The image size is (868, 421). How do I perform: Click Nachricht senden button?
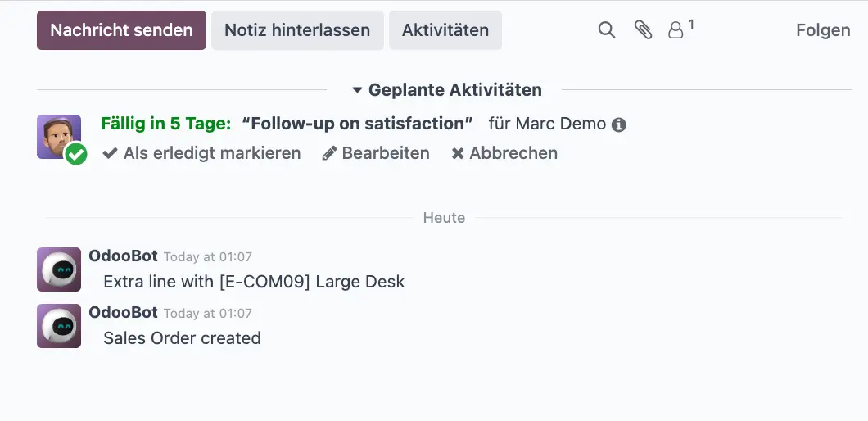tap(121, 30)
